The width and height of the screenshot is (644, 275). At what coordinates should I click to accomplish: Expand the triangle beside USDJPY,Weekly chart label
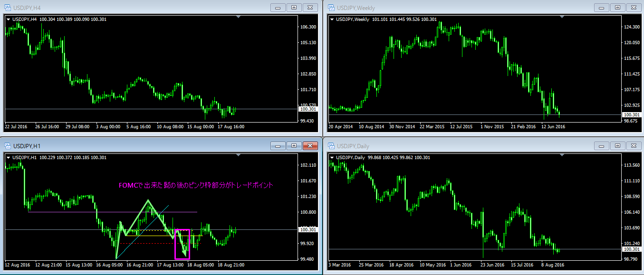point(332,19)
